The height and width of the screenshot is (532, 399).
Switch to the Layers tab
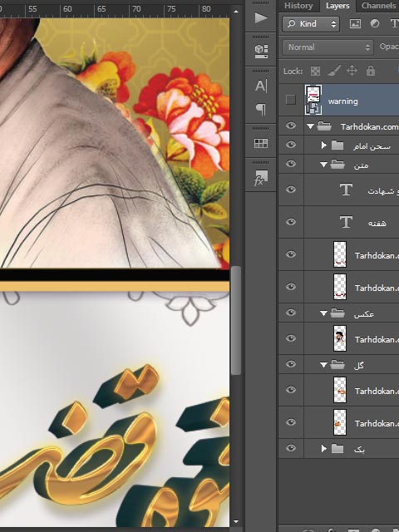(x=337, y=6)
